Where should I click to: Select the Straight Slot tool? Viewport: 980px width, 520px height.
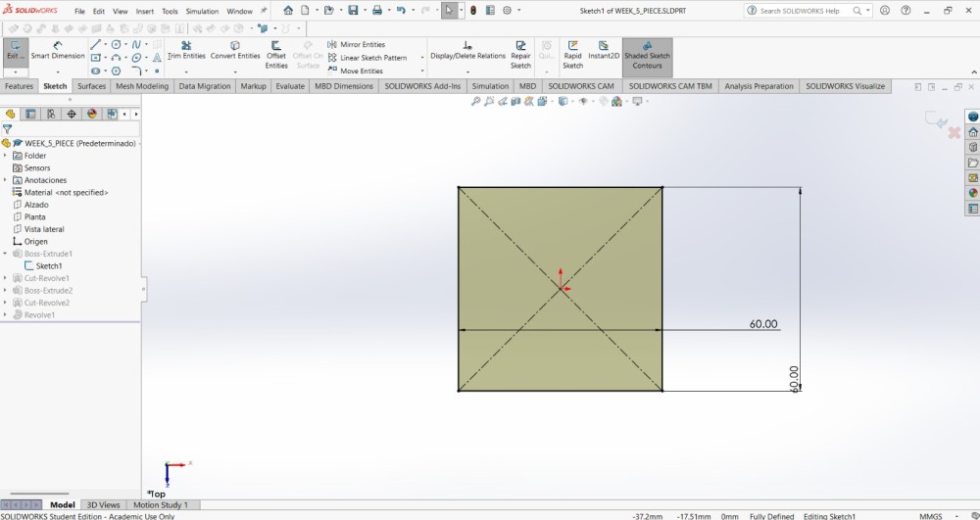[96, 71]
